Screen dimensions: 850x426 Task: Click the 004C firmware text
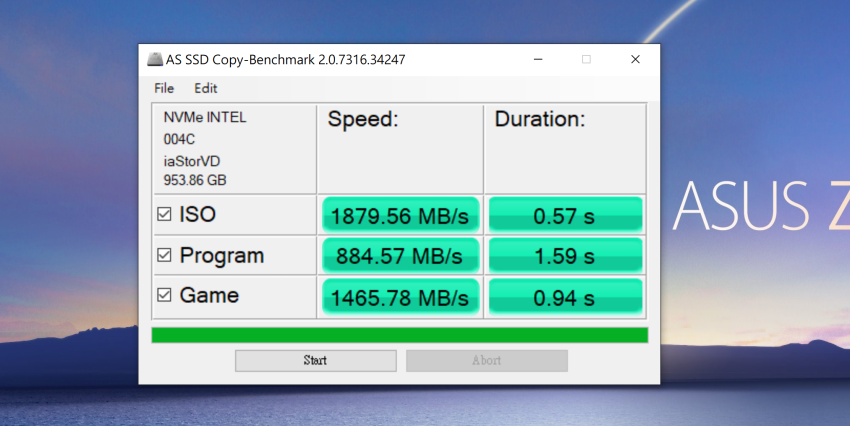click(x=179, y=139)
